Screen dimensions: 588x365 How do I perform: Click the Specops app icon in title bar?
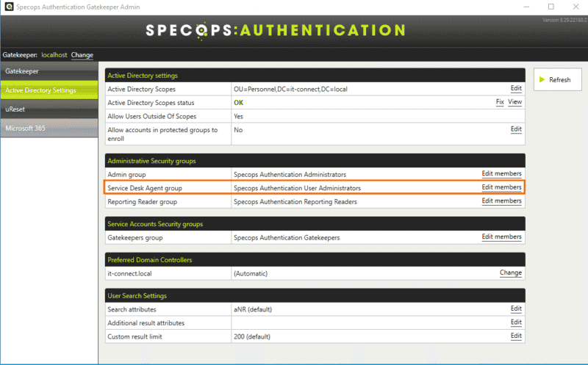(x=9, y=7)
